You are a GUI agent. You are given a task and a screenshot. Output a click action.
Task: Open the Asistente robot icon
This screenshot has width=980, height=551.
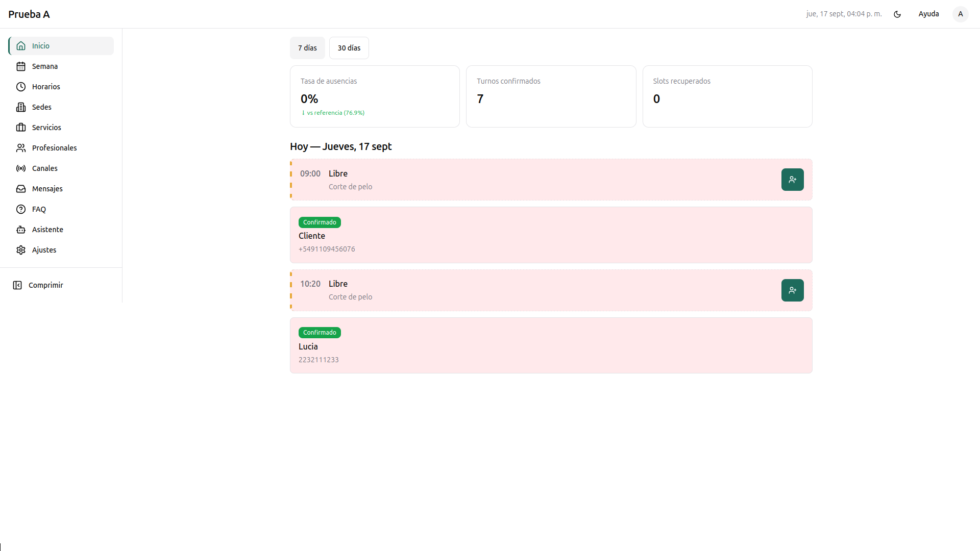click(x=21, y=230)
